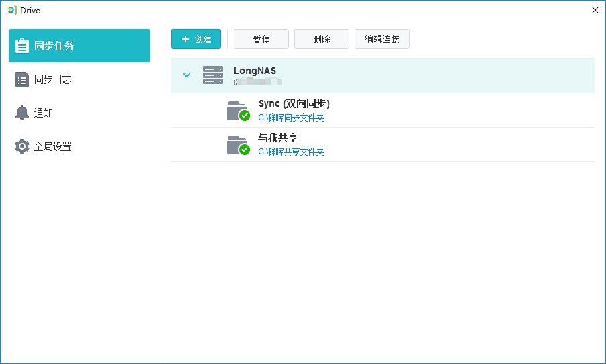Collapse the LongNAS server chevron
The image size is (606, 364).
[187, 75]
